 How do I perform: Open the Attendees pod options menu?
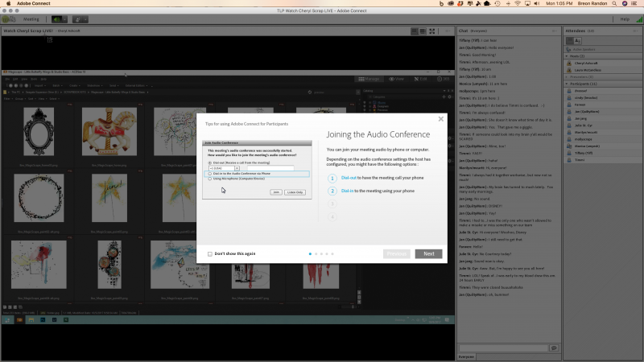(636, 31)
